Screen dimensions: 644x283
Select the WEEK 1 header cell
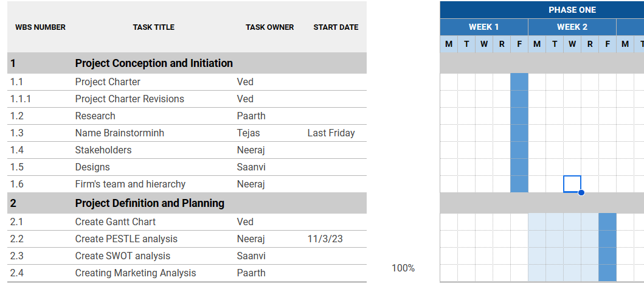click(x=483, y=27)
